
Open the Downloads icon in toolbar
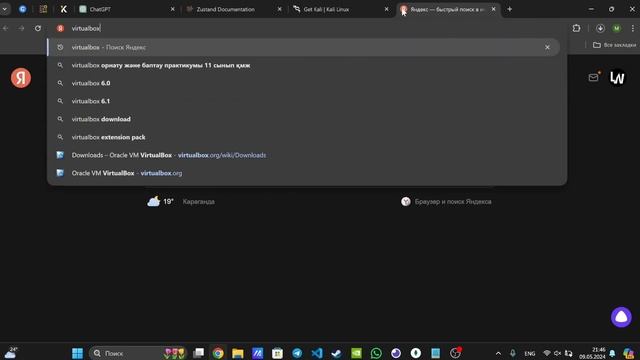(x=600, y=28)
